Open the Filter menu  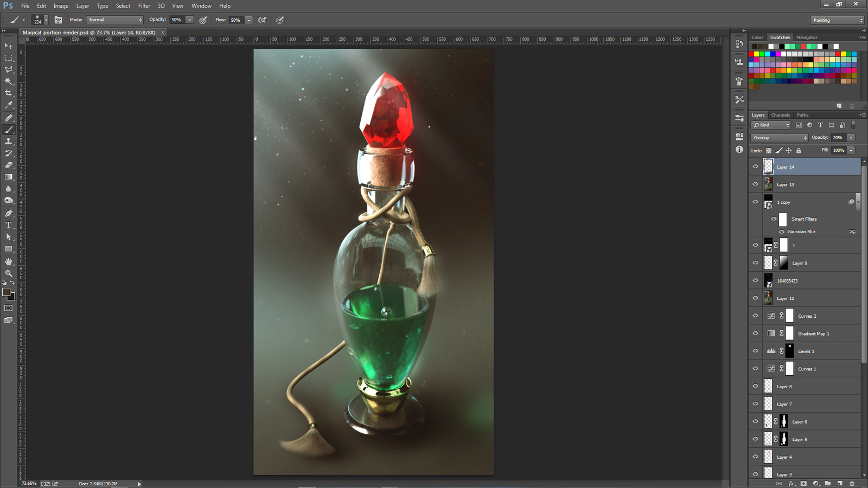144,6
